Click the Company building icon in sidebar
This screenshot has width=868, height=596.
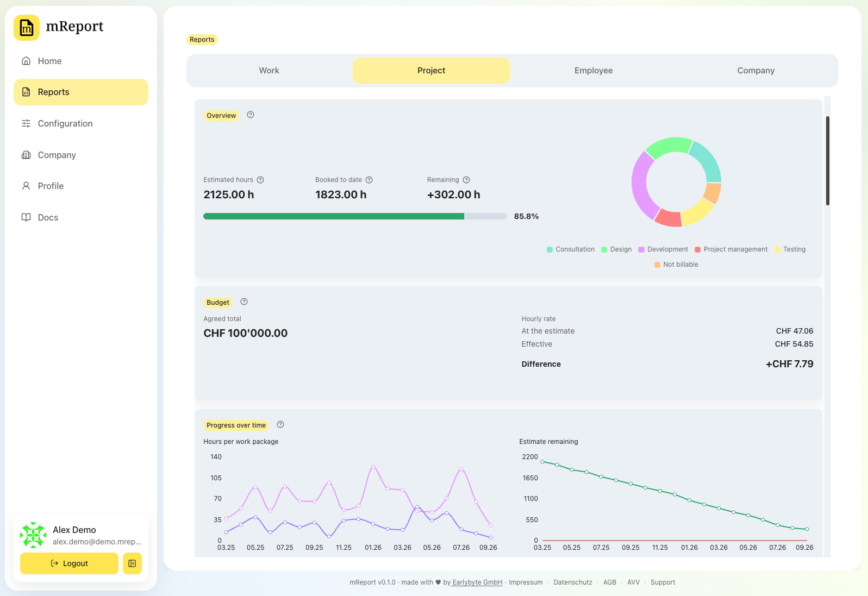pos(26,155)
